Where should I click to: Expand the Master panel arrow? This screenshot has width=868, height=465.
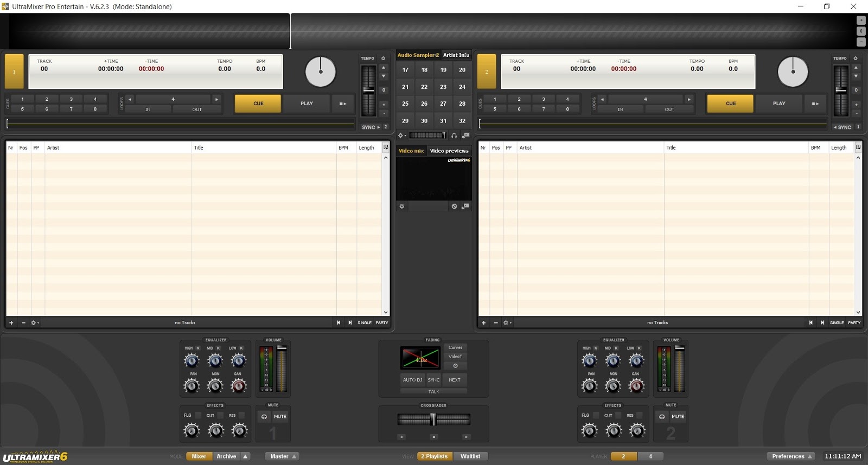click(x=294, y=456)
